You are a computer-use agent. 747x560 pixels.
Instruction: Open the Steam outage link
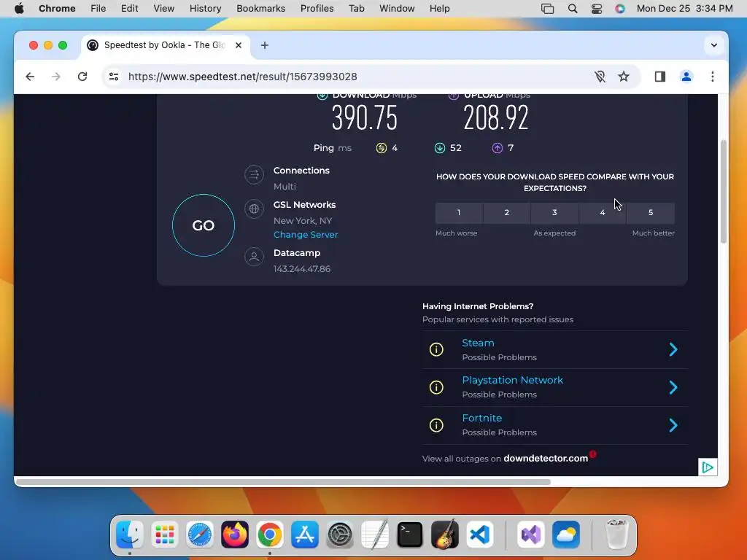coord(478,343)
